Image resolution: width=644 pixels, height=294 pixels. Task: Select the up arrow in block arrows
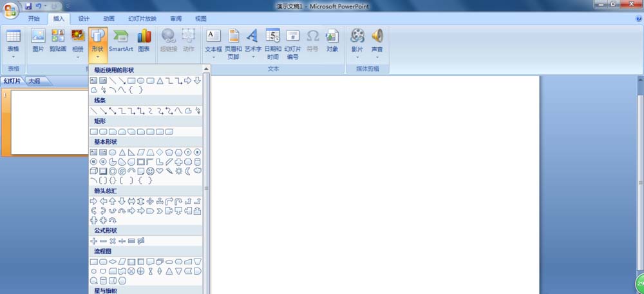[112, 202]
